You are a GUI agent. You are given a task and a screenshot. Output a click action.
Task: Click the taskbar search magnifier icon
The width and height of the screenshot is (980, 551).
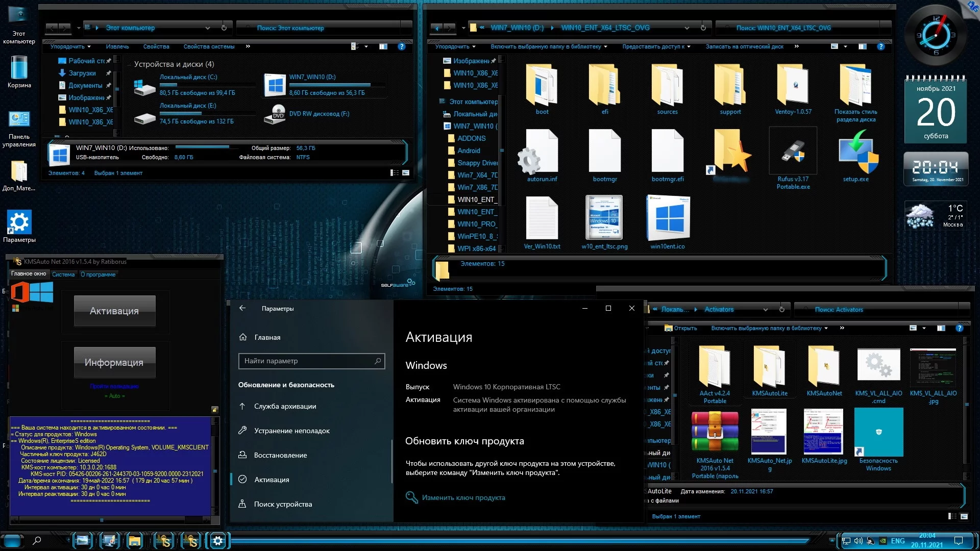(37, 541)
